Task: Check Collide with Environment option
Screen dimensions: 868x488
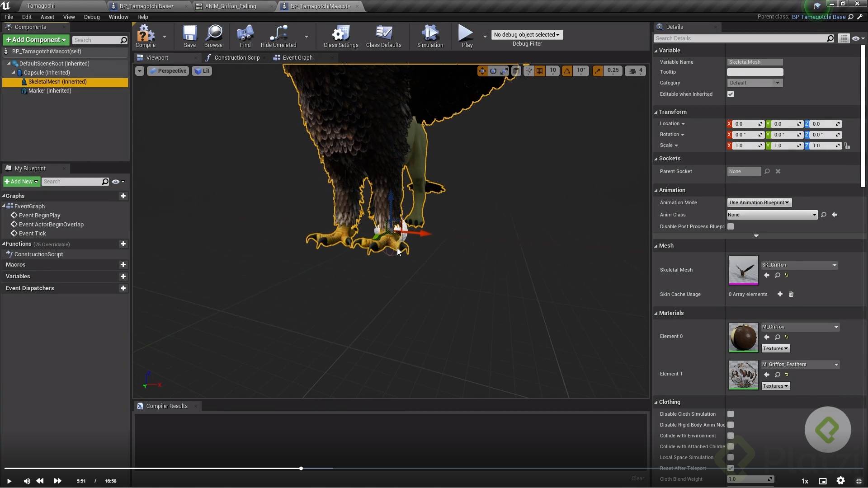Action: click(x=731, y=436)
